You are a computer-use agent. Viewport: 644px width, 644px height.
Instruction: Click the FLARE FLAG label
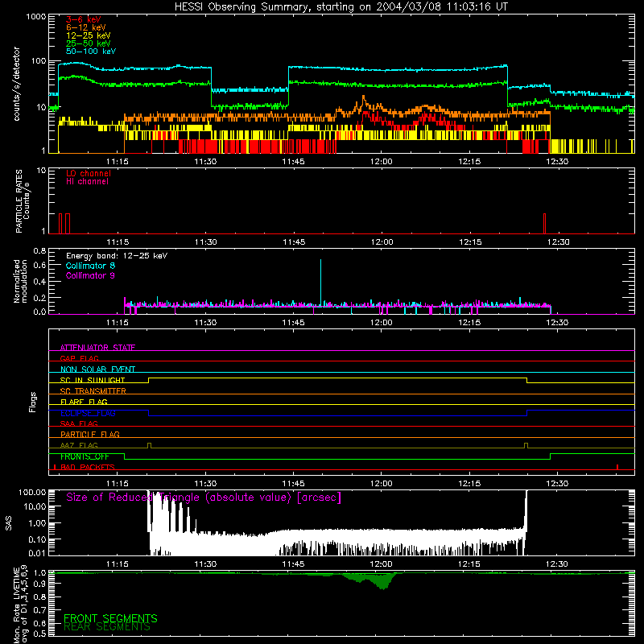point(84,402)
